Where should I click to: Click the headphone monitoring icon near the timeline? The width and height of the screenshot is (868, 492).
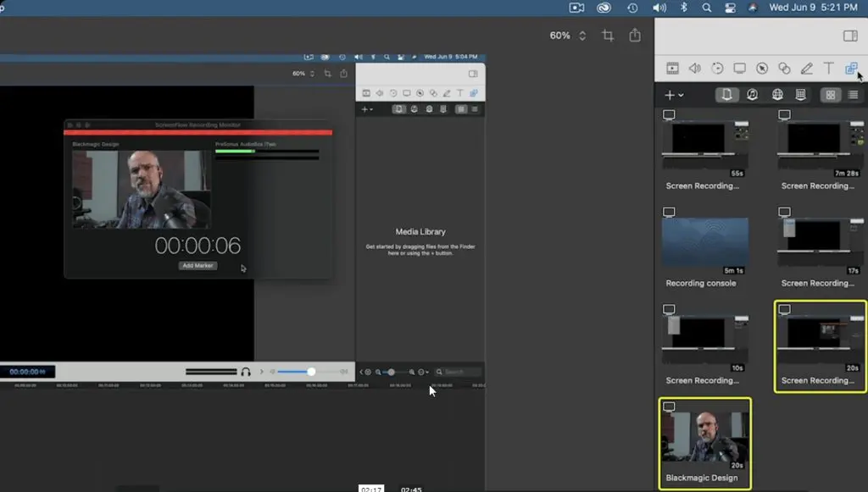246,371
